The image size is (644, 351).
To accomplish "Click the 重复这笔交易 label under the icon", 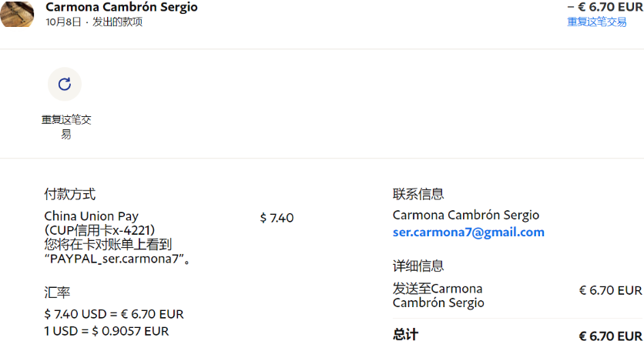I will click(66, 127).
